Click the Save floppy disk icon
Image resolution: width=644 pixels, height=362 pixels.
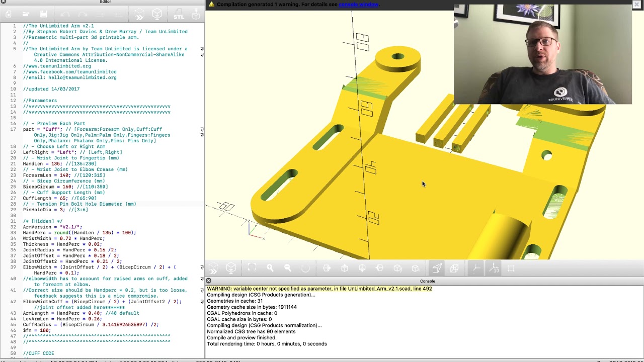click(x=43, y=15)
